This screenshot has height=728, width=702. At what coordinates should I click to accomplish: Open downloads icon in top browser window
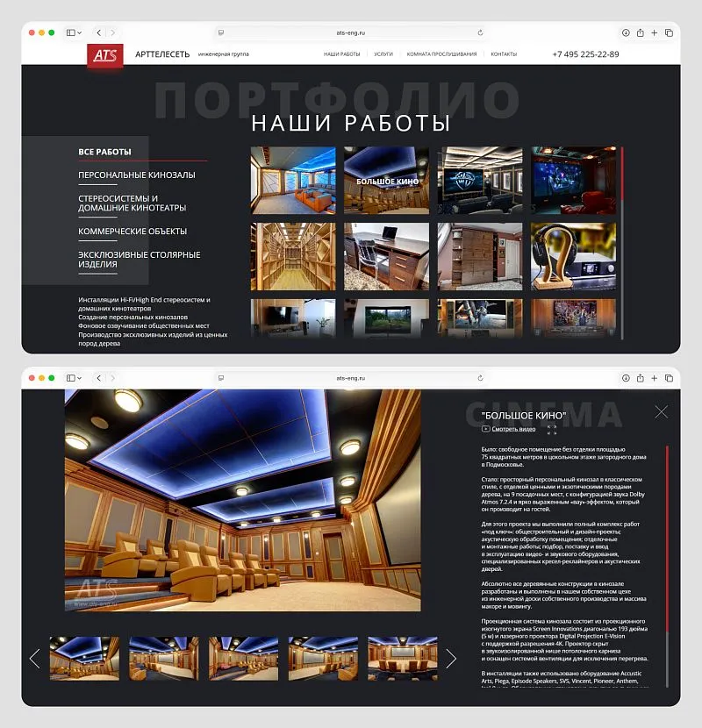coord(626,32)
